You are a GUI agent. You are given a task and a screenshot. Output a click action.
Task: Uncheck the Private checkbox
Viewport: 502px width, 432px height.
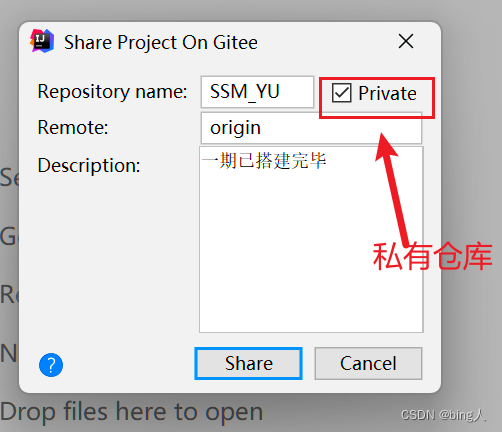point(341,93)
